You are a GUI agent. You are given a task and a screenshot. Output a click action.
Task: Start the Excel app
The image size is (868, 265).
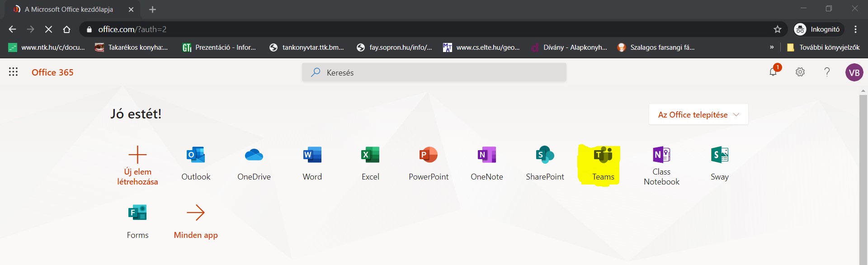pyautogui.click(x=370, y=163)
